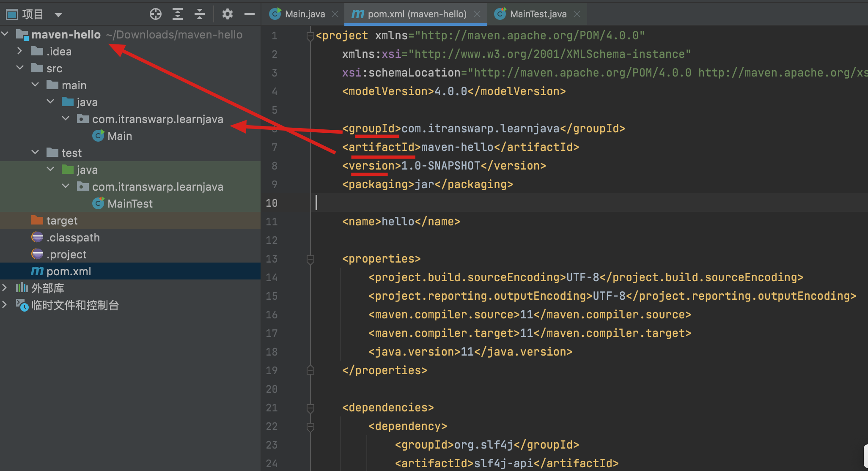
Task: Collapse the main folder
Action: 35,85
